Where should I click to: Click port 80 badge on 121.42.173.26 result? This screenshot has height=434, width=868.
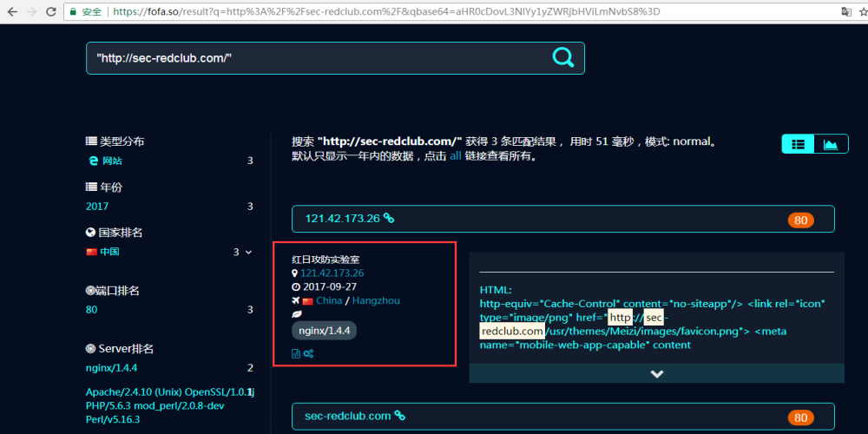pos(801,220)
